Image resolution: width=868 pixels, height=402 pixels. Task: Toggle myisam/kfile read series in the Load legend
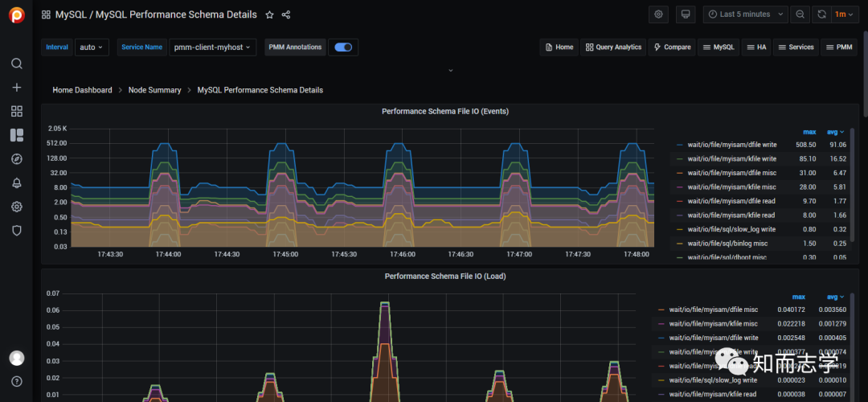tap(713, 394)
